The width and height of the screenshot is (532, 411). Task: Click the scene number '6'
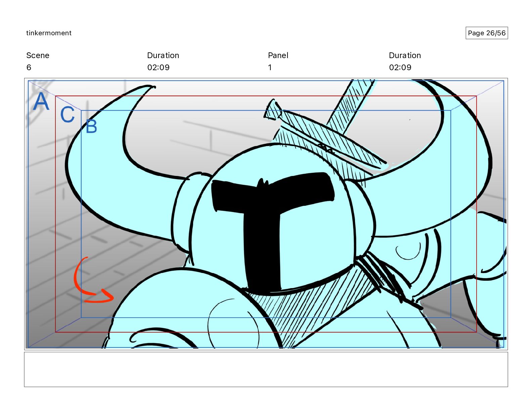(x=29, y=67)
